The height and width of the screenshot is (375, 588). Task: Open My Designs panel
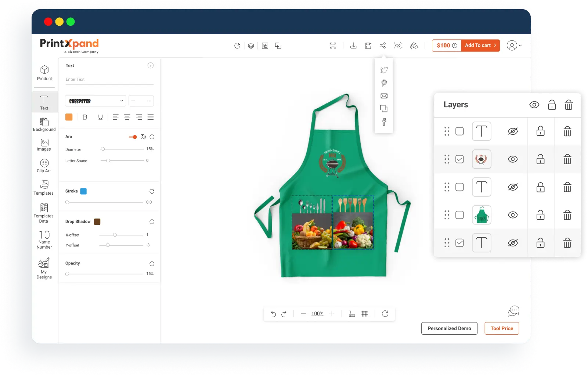pos(44,269)
